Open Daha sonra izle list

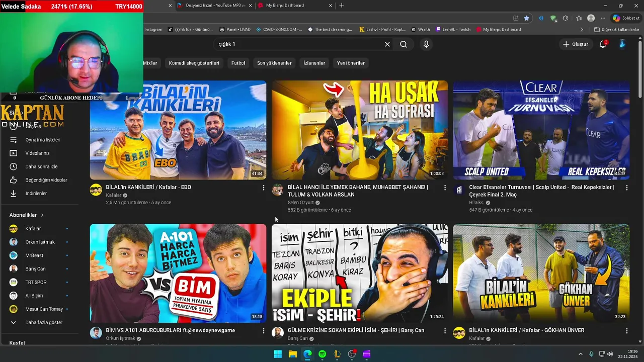(40, 166)
